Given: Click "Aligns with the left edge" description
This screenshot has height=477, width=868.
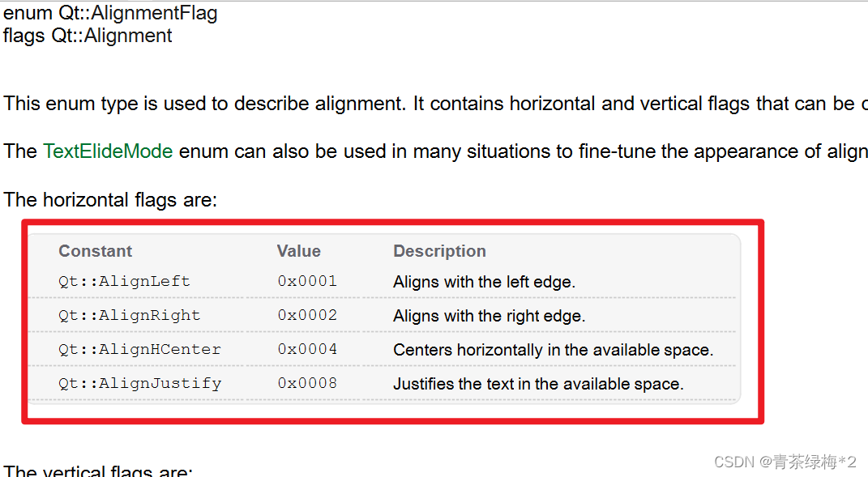Looking at the screenshot, I should coord(484,283).
